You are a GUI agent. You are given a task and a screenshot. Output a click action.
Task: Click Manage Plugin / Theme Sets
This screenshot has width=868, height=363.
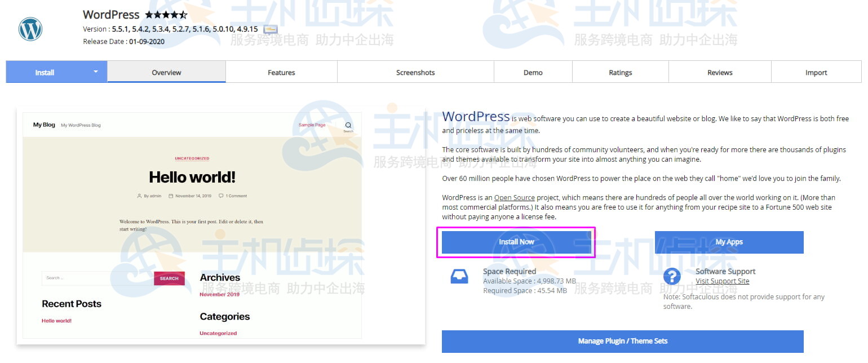click(622, 341)
